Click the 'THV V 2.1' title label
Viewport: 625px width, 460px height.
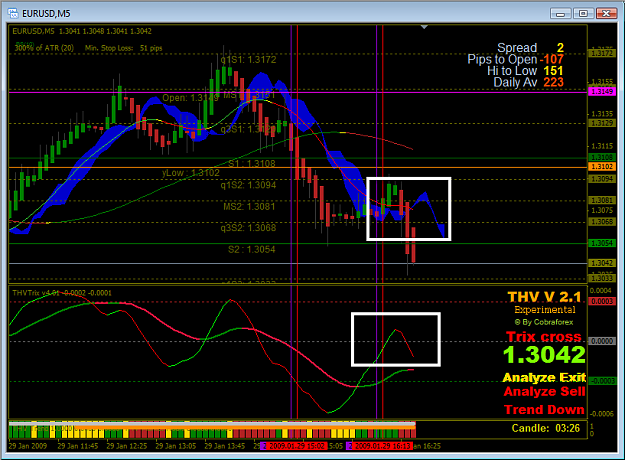[x=544, y=297]
